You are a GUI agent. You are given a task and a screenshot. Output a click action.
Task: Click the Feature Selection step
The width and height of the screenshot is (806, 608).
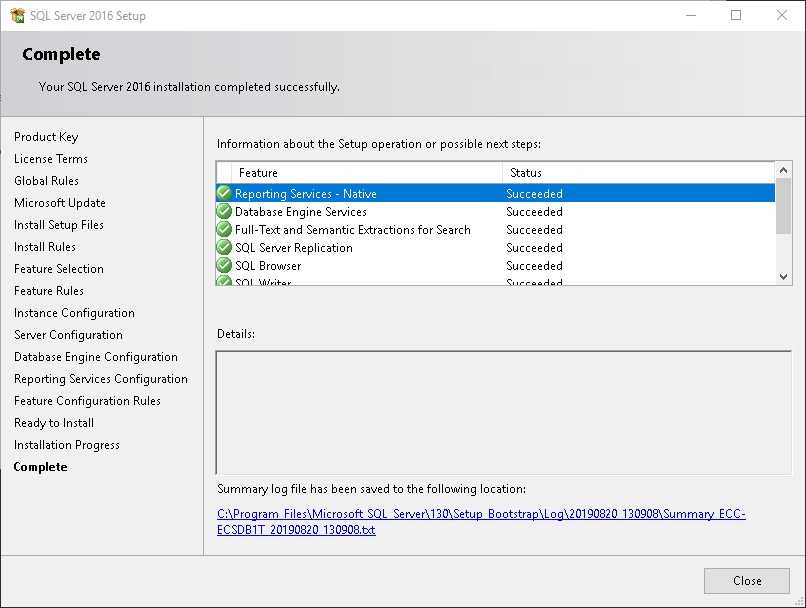(x=59, y=269)
